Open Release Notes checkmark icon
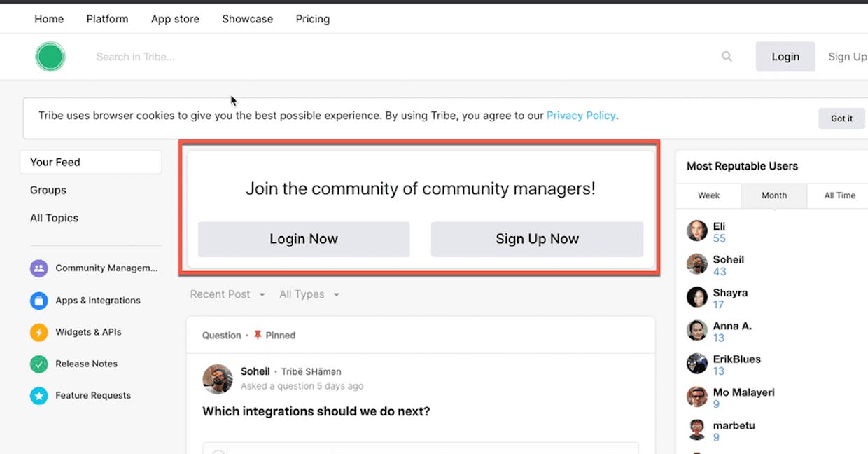This screenshot has height=454, width=868. [39, 364]
